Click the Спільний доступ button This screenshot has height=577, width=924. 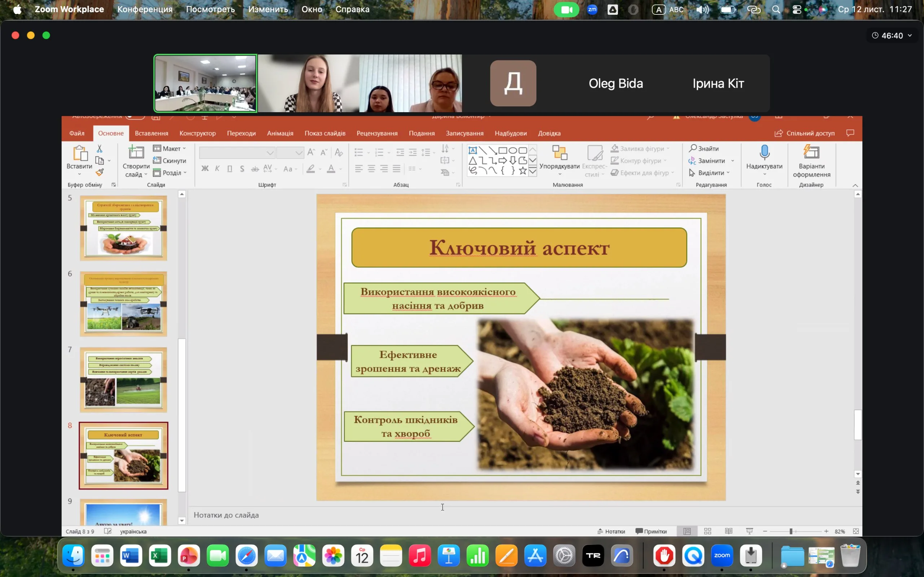805,133
